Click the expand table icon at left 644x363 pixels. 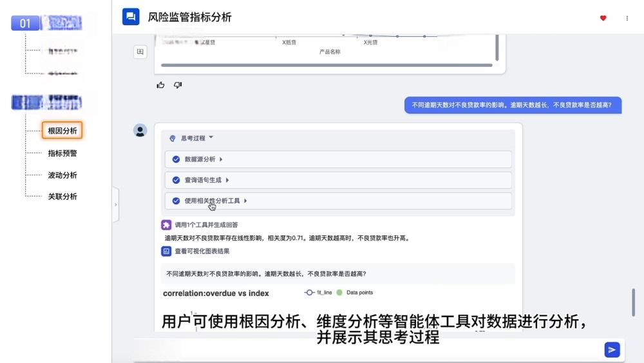pyautogui.click(x=140, y=52)
